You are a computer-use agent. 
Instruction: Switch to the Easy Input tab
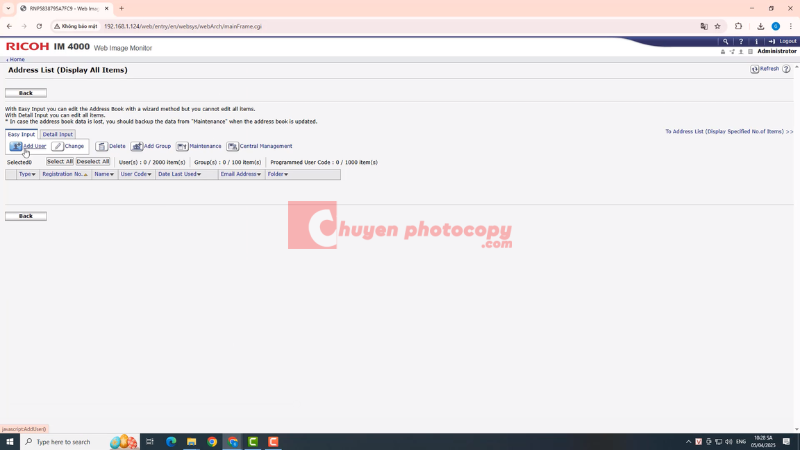pos(21,134)
